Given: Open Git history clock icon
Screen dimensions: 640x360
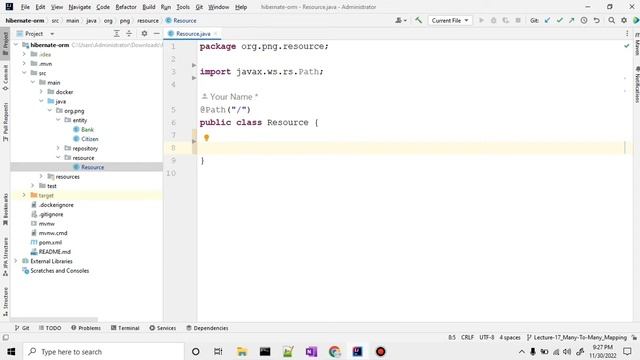Looking at the screenshot, I should [x=584, y=20].
